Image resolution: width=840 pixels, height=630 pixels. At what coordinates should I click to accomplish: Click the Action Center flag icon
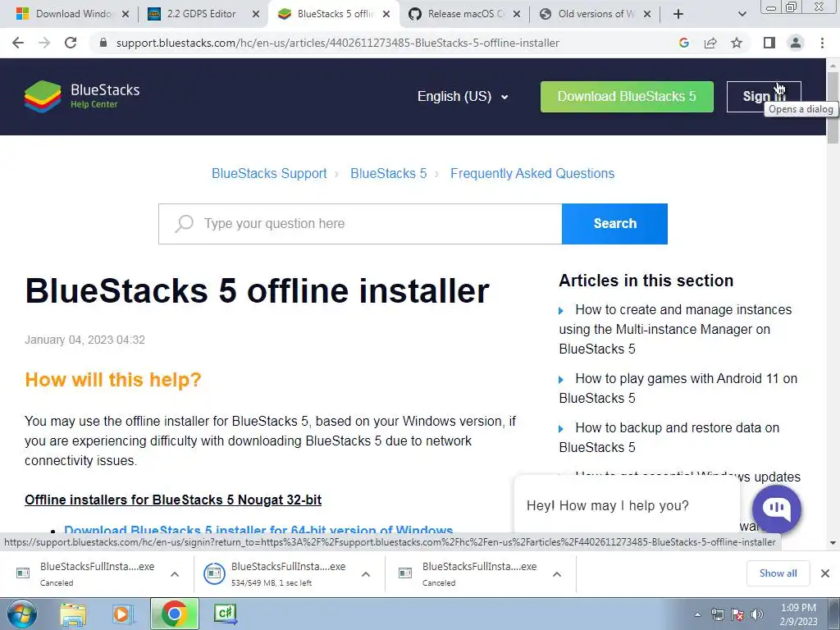[x=737, y=615]
